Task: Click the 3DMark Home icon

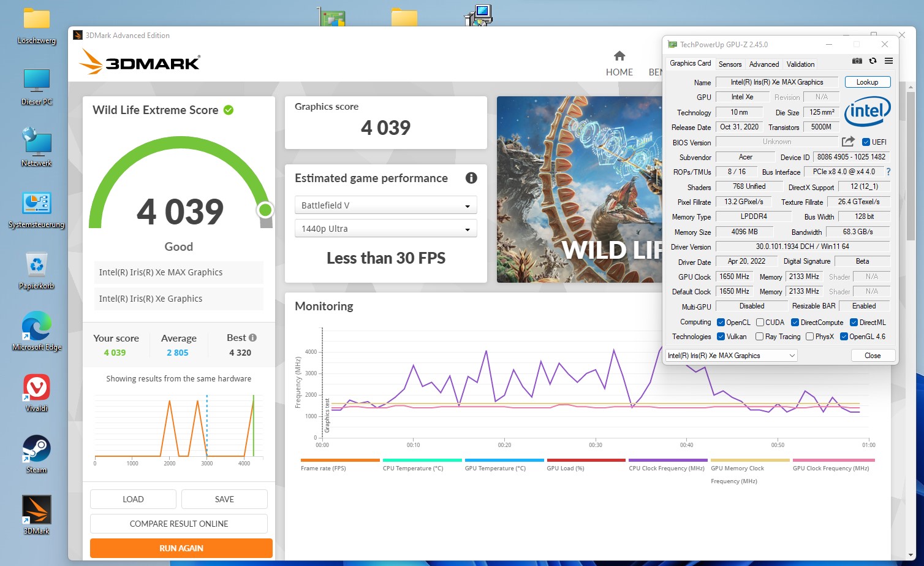Action: coord(619,56)
